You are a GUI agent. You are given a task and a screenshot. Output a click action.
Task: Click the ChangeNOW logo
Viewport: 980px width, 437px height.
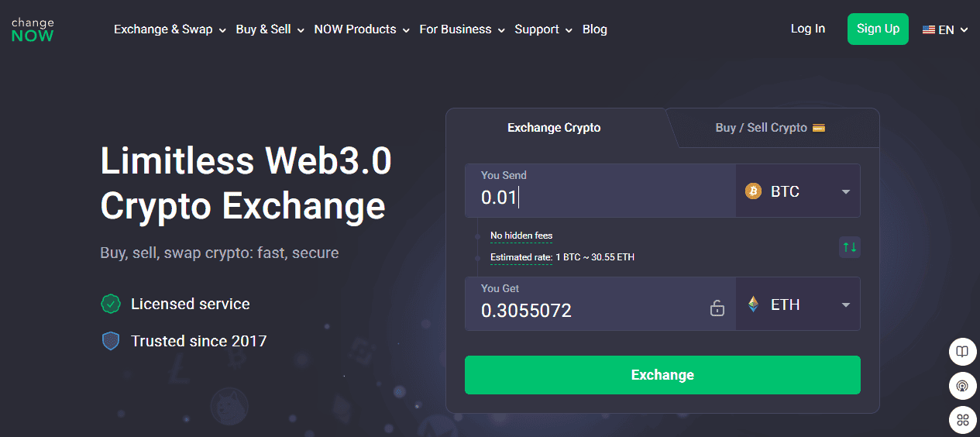(x=33, y=29)
